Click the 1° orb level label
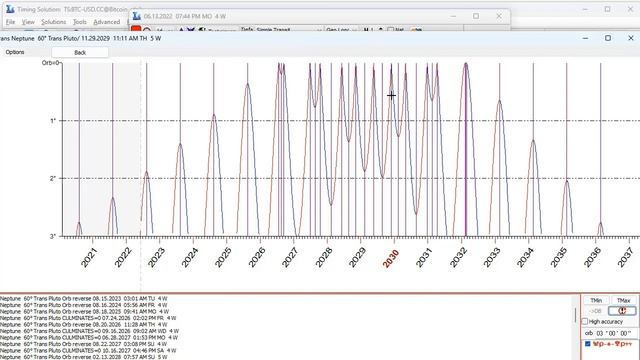640x360 pixels. coord(53,121)
